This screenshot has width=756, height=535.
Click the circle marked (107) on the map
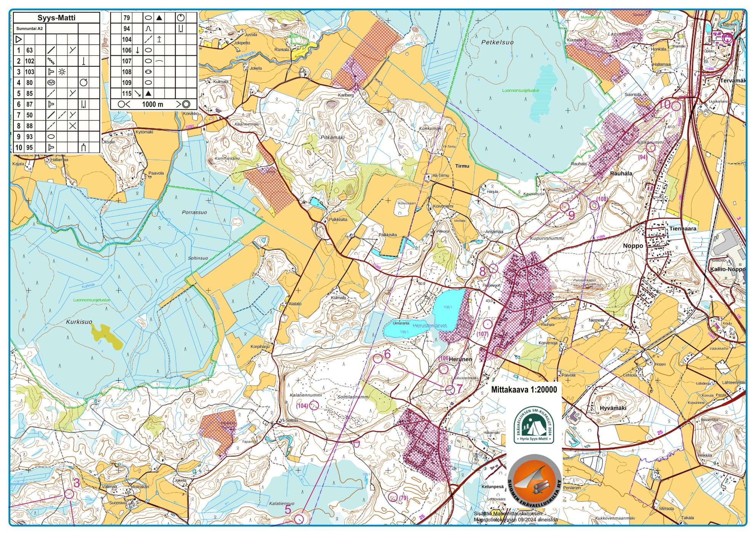pyautogui.click(x=487, y=324)
